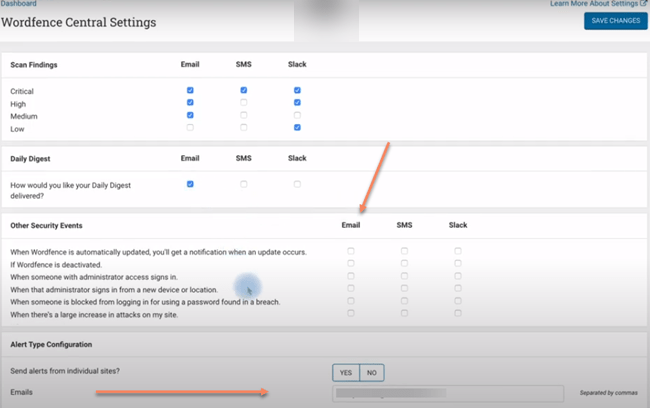Viewport: 650px width, 408px height.
Task: Uncheck Critical scan findings Slack checkbox
Action: 297,90
